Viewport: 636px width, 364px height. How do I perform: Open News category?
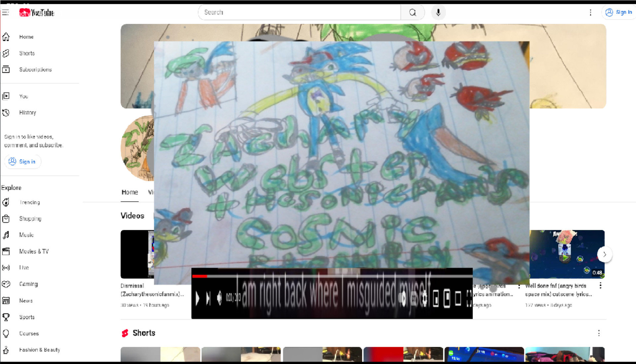pyautogui.click(x=26, y=301)
